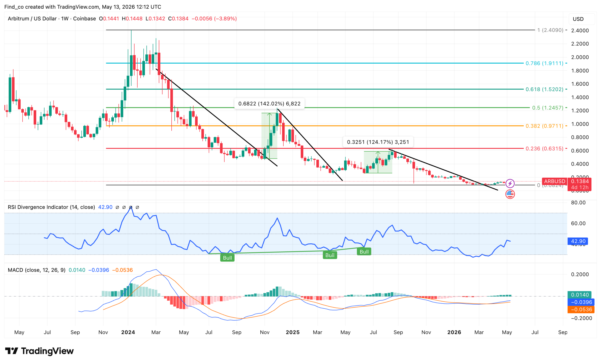
Task: Click the high value H0.1448
Action: point(132,19)
